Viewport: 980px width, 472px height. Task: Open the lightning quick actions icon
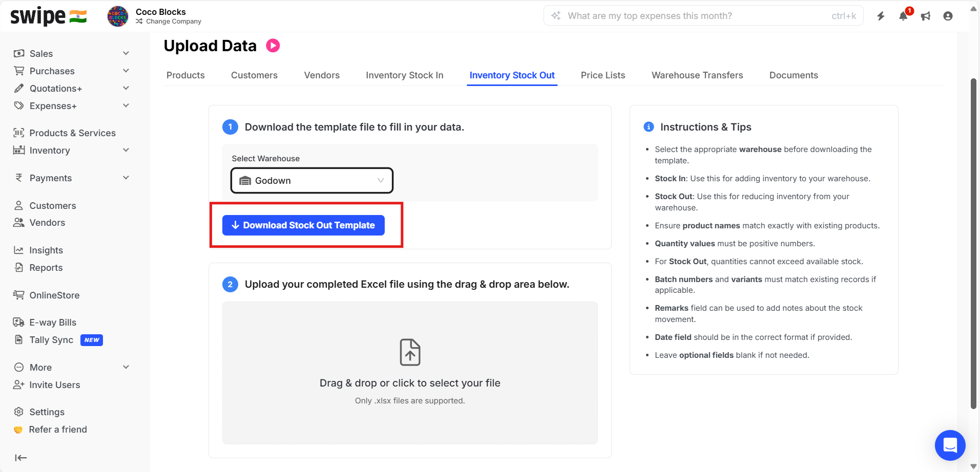[881, 16]
